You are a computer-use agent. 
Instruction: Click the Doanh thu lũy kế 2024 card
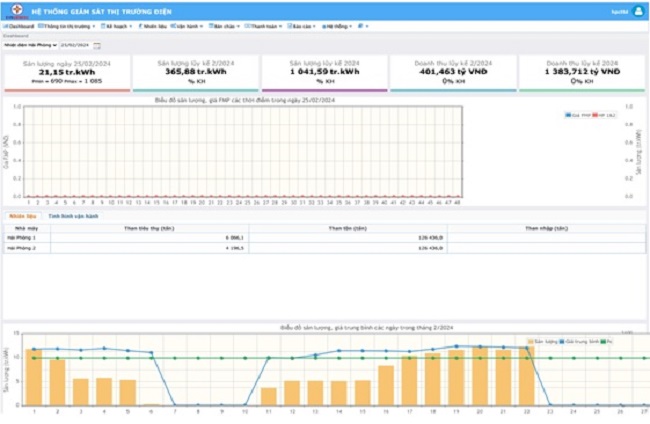click(582, 72)
